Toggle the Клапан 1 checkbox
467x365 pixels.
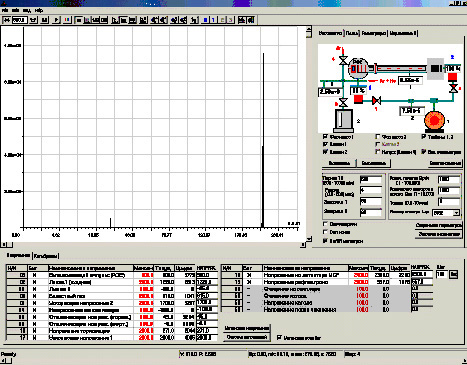pos(325,144)
